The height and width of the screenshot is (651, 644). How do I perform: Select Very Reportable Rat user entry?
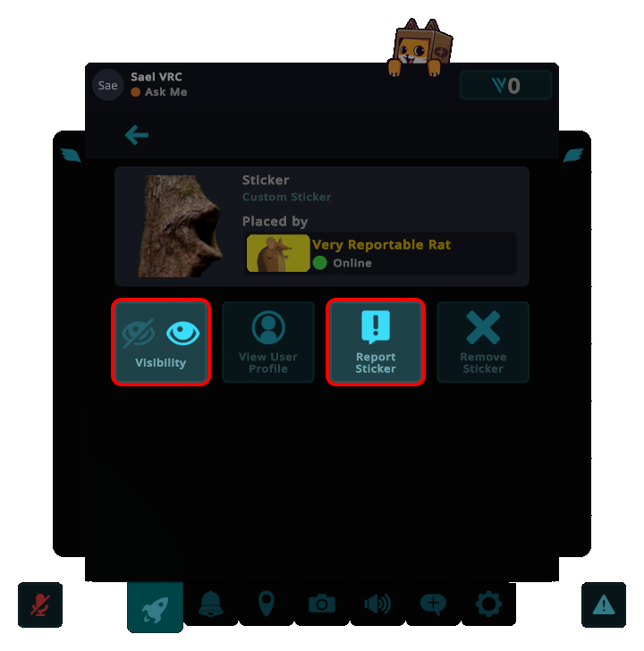click(x=381, y=253)
